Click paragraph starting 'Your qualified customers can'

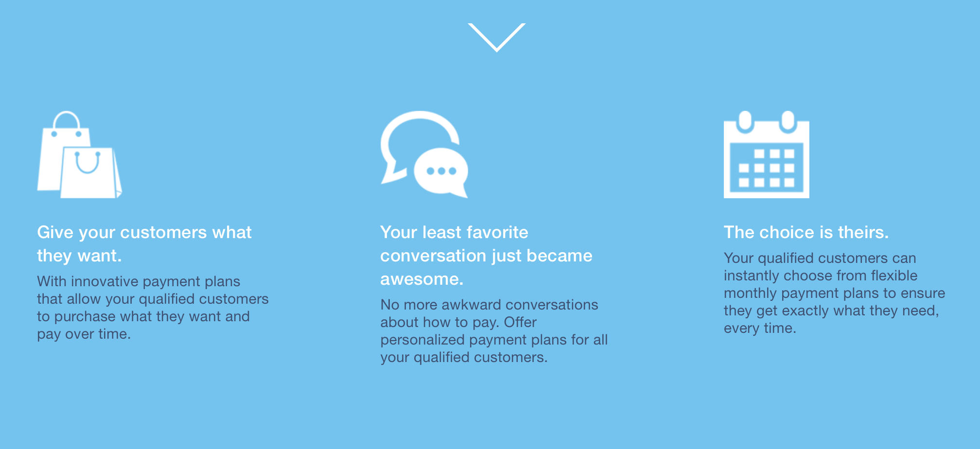834,293
